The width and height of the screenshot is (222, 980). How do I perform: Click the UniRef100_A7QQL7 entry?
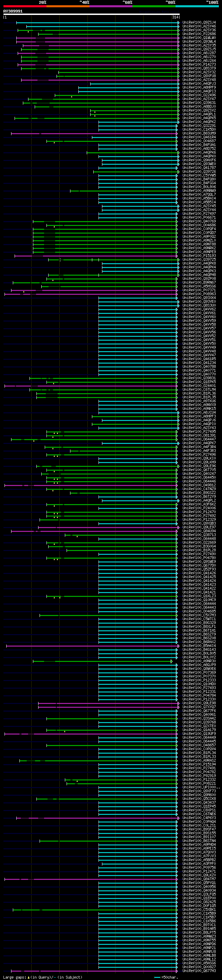pyautogui.click(x=199, y=194)
